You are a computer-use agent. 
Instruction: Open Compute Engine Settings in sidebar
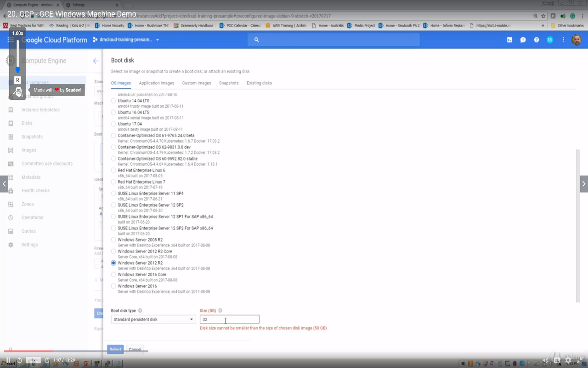click(x=29, y=245)
